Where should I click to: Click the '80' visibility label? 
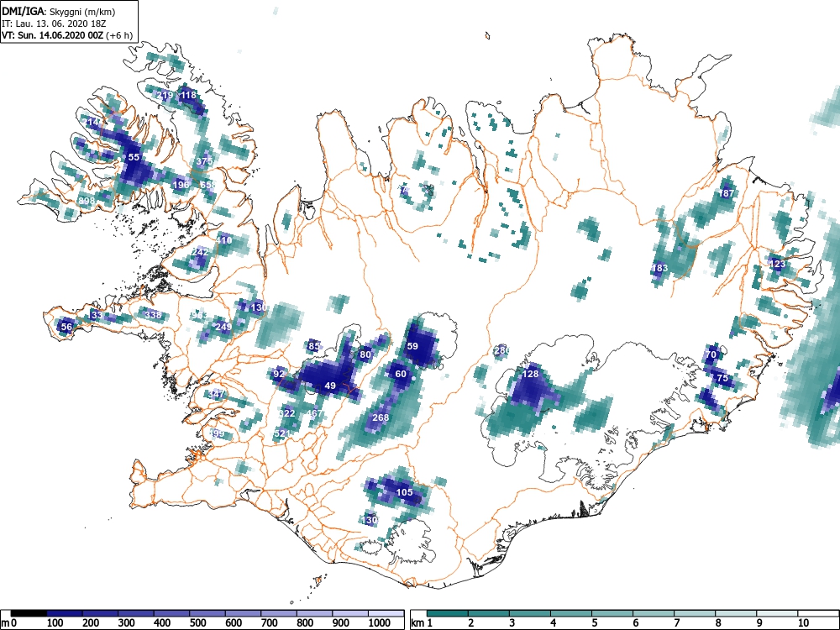click(x=365, y=354)
